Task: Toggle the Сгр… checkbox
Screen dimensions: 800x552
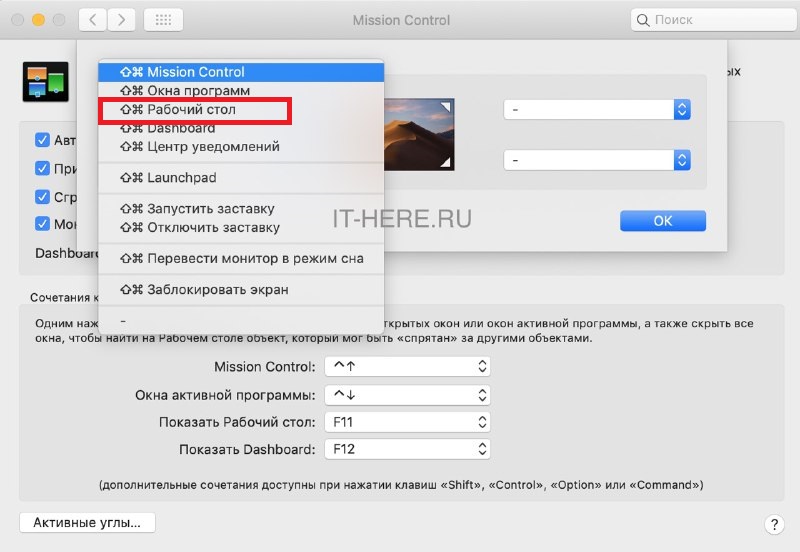Action: [x=42, y=196]
